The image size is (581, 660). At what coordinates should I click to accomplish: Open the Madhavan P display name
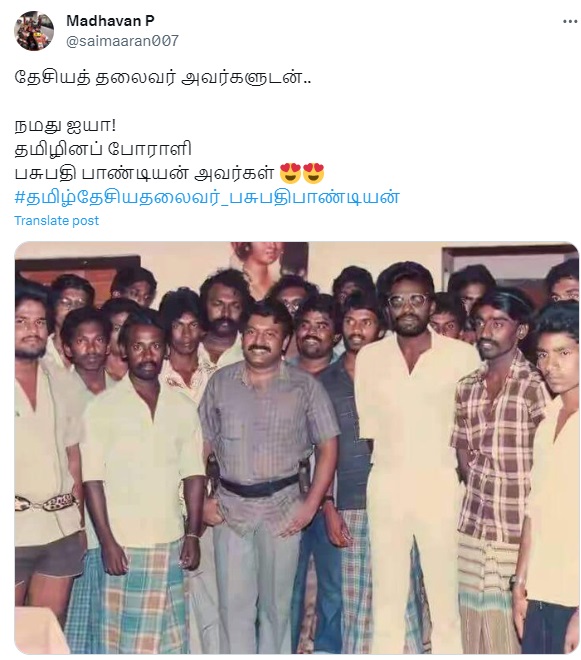[110, 21]
